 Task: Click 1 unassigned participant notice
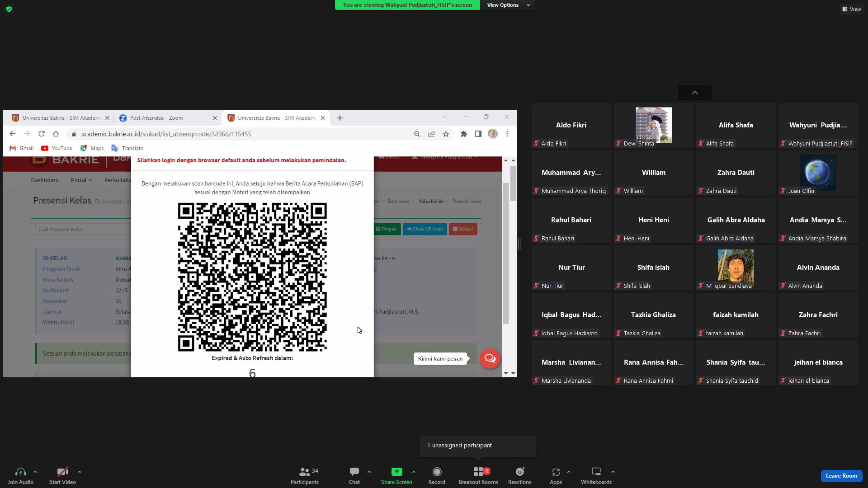point(478,446)
